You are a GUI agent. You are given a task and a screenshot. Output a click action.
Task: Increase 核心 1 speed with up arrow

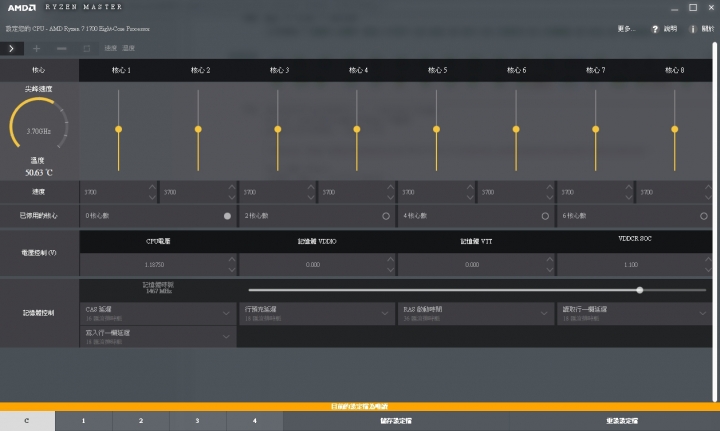pos(152,187)
